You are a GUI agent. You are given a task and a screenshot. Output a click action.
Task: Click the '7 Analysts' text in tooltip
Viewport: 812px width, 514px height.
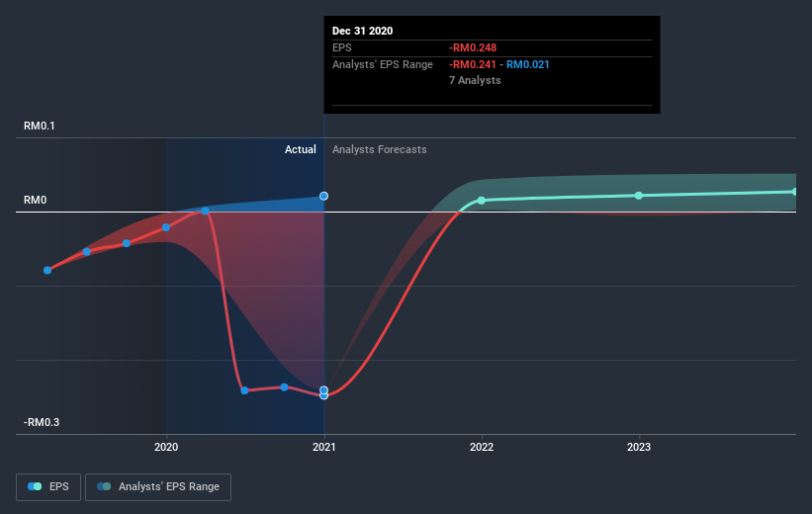(x=475, y=80)
